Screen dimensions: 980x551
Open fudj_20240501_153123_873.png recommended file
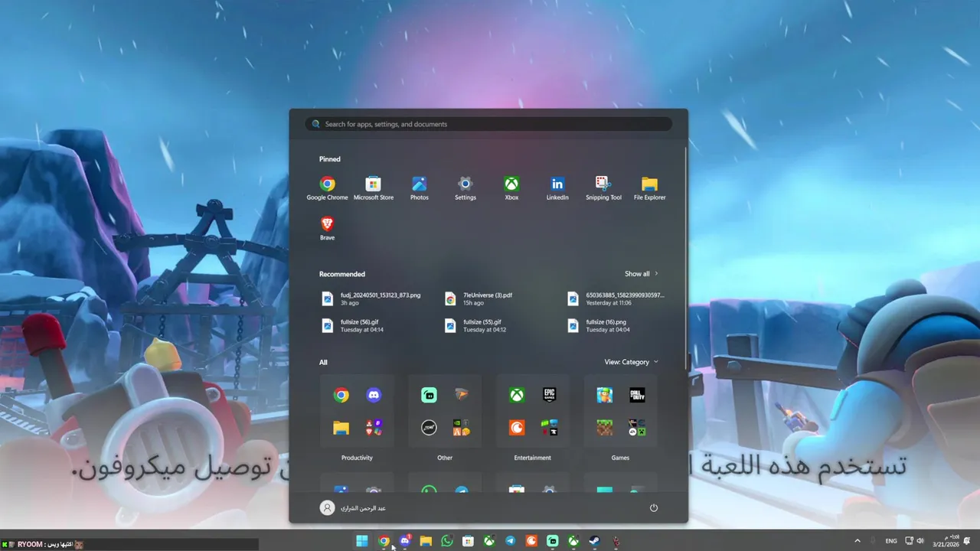click(x=373, y=298)
